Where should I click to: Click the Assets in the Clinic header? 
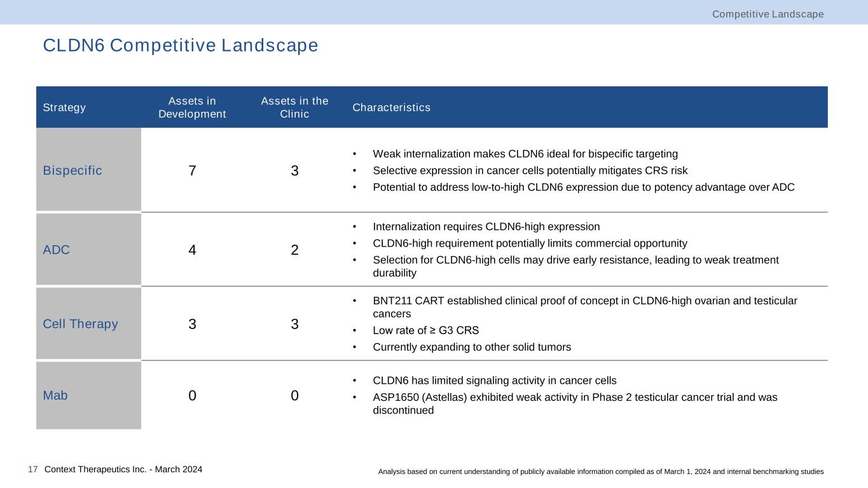coord(294,107)
